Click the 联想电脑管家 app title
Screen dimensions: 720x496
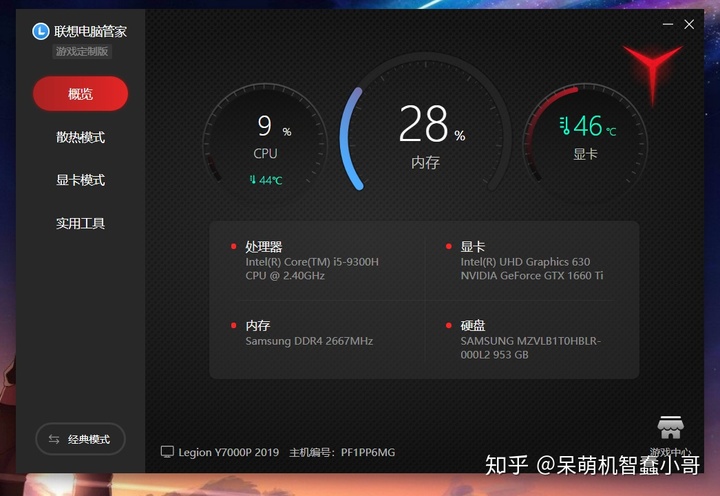90,31
